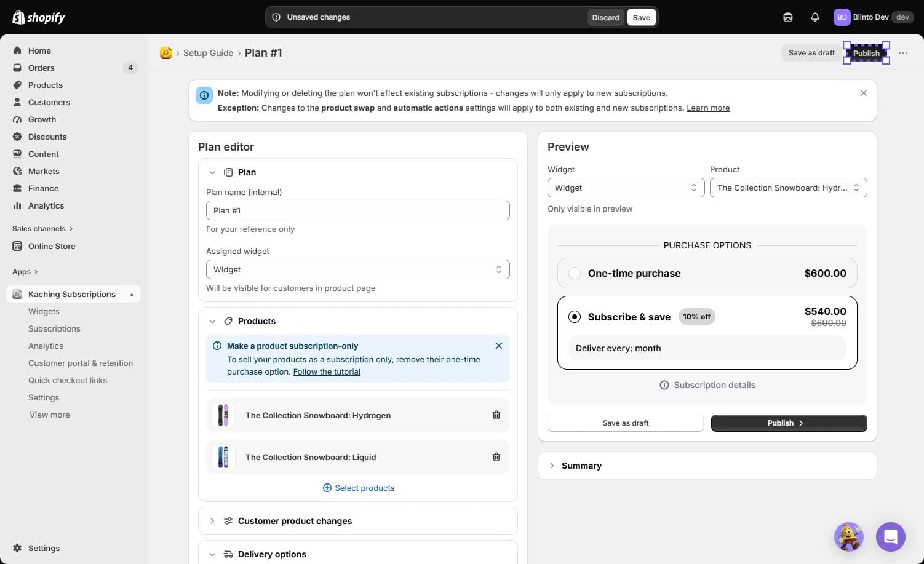Click the Subscription details info icon

664,385
